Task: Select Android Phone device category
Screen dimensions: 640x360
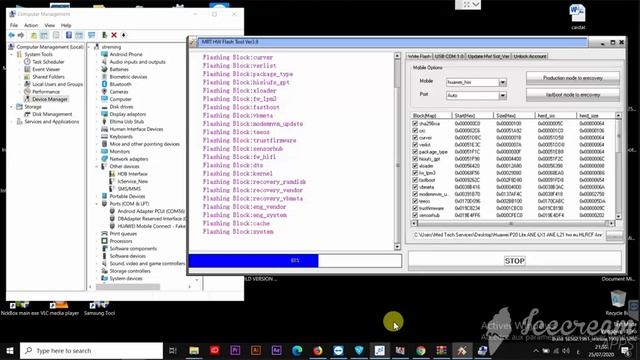Action: pos(126,54)
